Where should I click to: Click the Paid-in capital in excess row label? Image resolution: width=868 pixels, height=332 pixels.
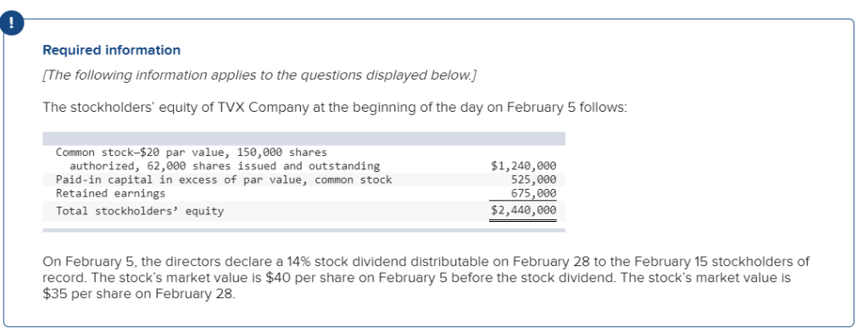click(224, 180)
